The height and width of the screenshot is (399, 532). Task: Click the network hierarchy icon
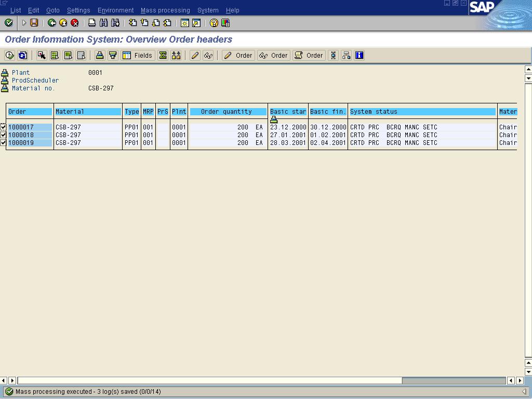[x=346, y=55]
